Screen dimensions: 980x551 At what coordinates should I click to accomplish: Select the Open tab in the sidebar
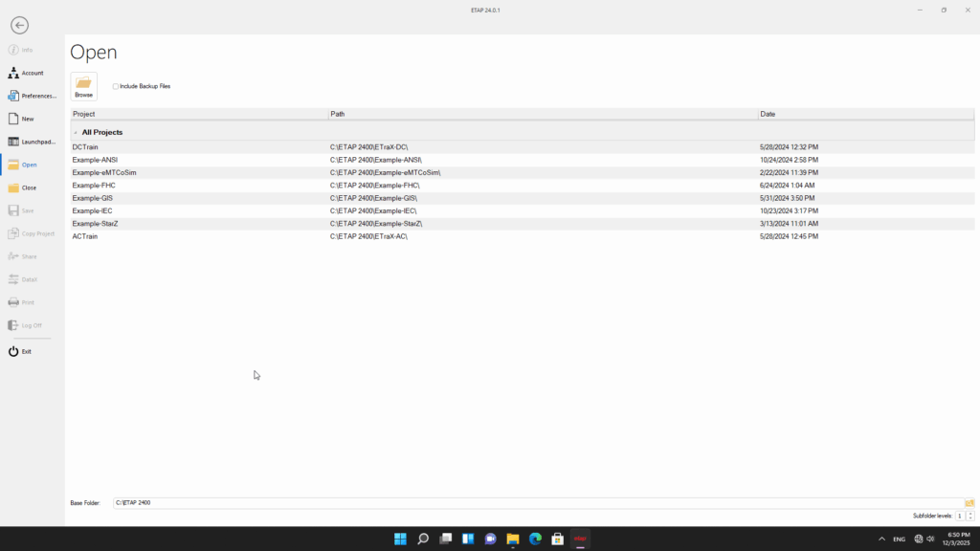29,165
